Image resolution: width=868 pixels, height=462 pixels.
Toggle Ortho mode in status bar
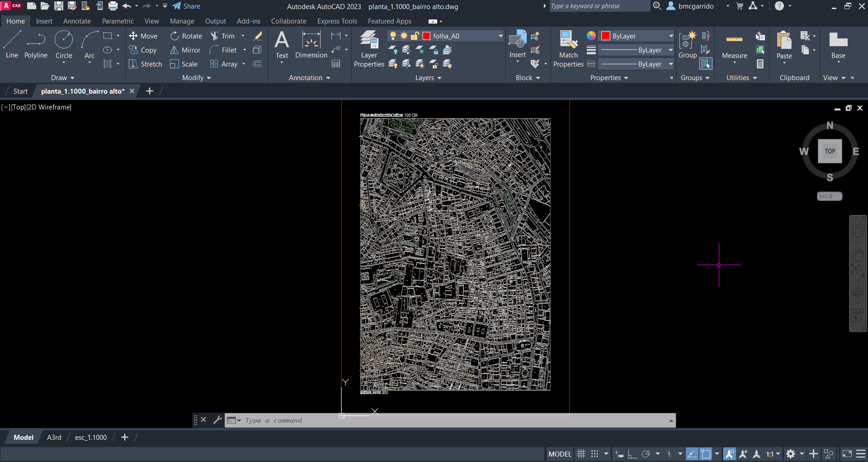tap(632, 454)
